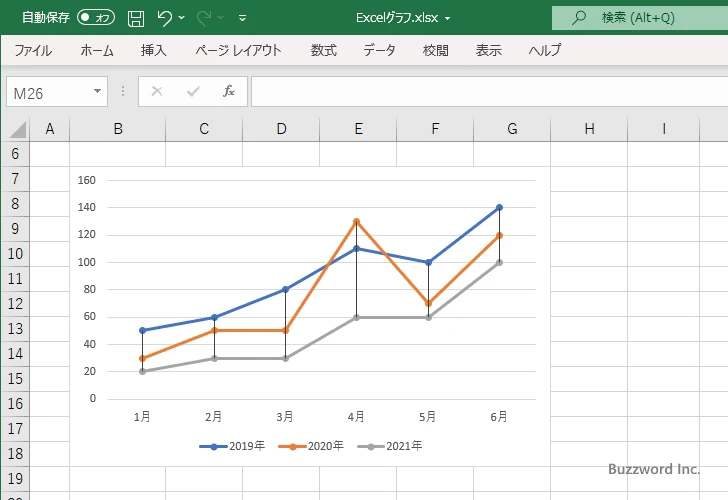Click the 検索 (Alt+Q) search box
This screenshot has height=500, width=728.
point(640,18)
